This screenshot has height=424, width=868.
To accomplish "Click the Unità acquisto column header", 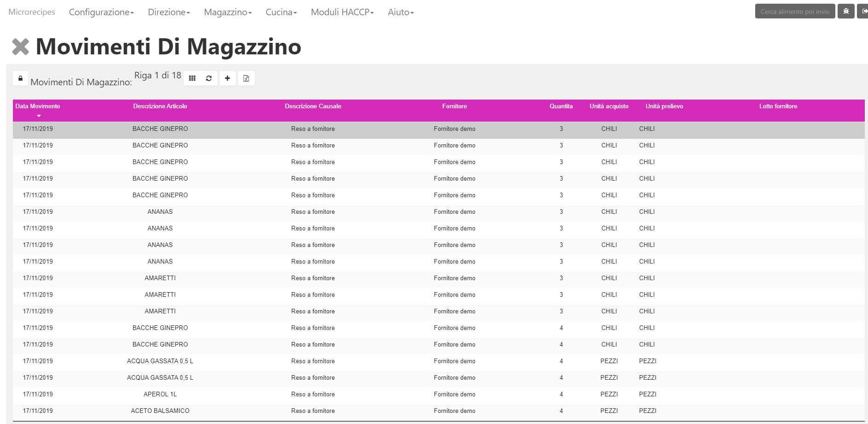I will coord(609,106).
